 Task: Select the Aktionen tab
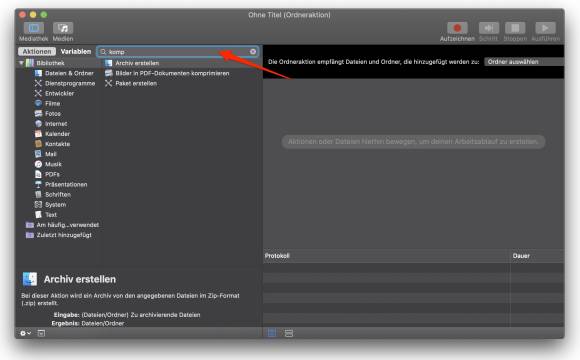tap(37, 51)
